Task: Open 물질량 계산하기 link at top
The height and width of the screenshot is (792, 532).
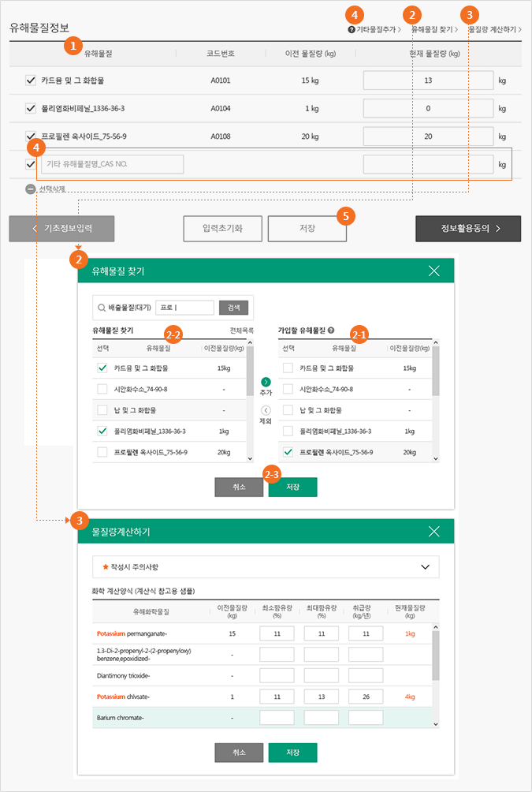Action: click(495, 30)
